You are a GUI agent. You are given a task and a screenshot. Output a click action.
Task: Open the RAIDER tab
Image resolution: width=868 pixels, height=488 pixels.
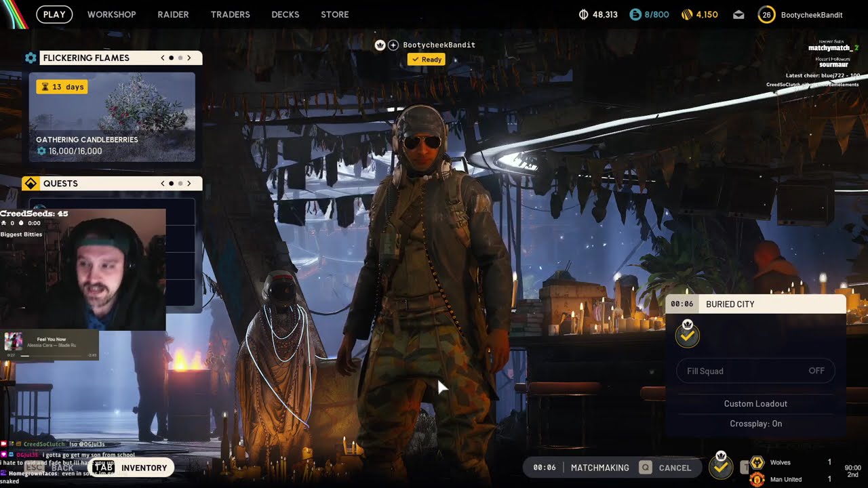coord(173,14)
